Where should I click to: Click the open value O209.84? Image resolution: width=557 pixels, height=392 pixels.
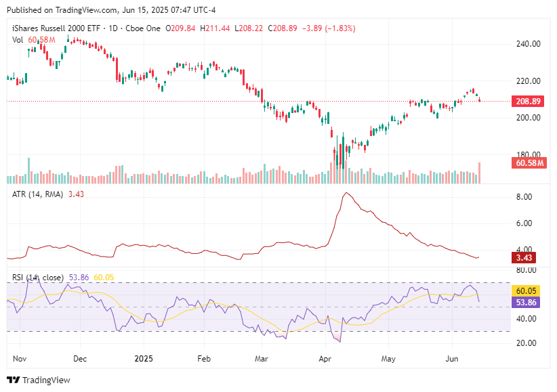coord(180,28)
